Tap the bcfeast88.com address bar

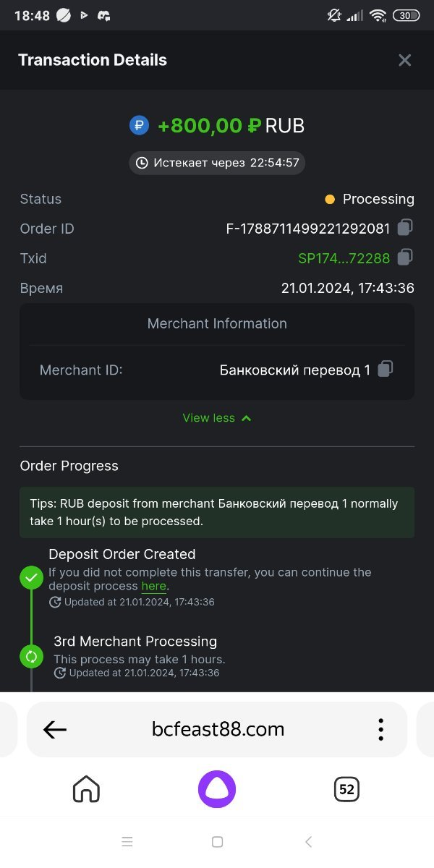218,729
